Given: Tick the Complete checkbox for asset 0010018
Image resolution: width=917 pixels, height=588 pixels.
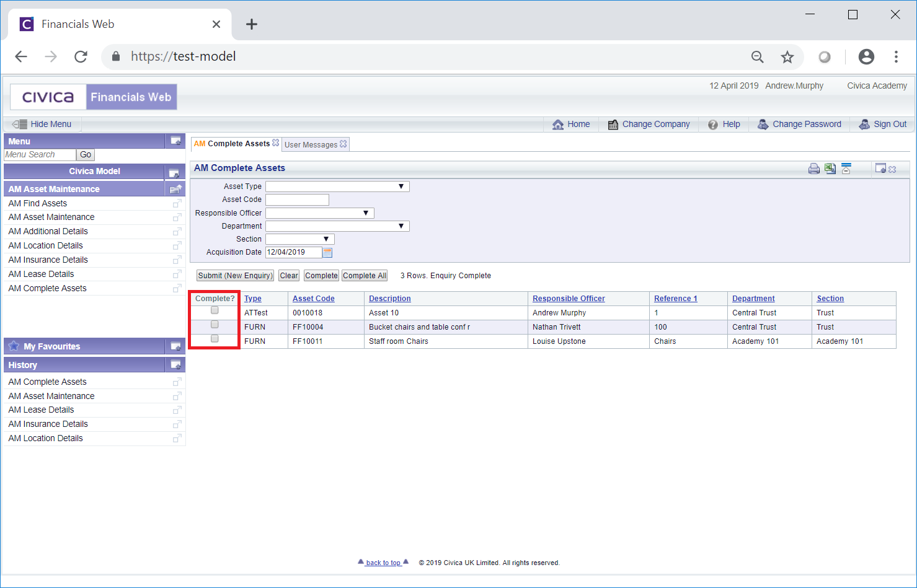Looking at the screenshot, I should click(x=215, y=310).
